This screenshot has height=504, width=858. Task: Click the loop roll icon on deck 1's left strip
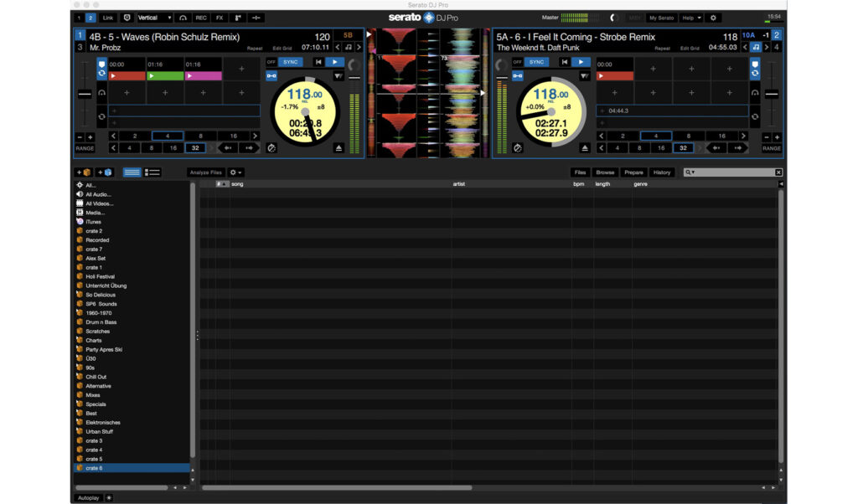coord(101,116)
